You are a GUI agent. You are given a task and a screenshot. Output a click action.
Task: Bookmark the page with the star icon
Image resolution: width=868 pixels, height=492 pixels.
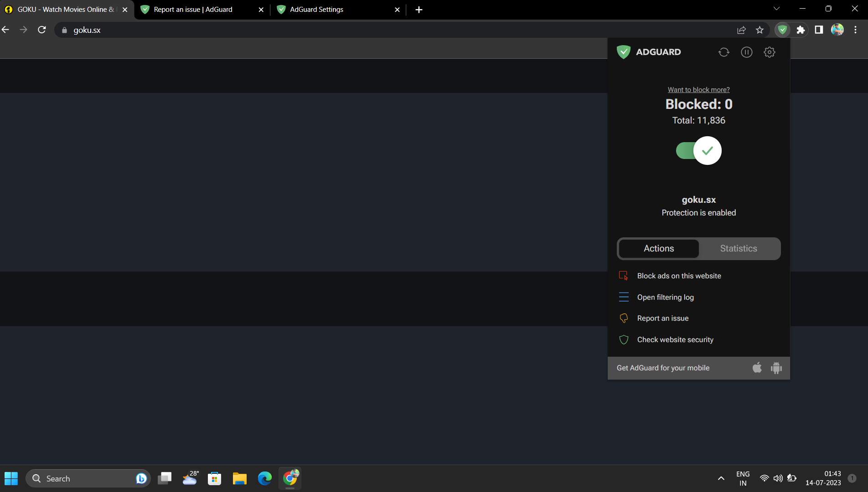pyautogui.click(x=759, y=30)
